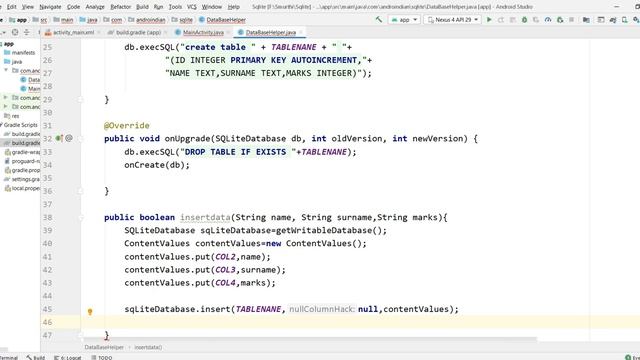Click the Debug app bug icon
The image size is (640, 360).
[x=524, y=20]
